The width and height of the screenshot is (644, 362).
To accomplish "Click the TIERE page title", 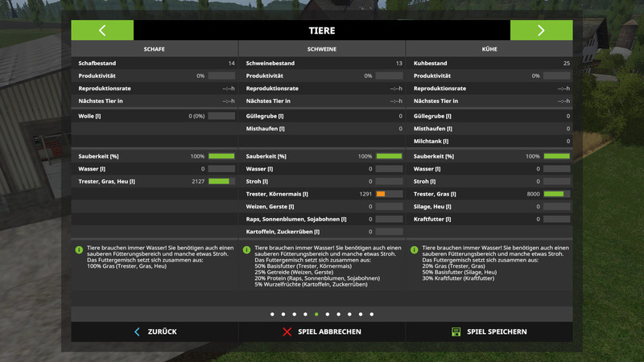I will [322, 31].
